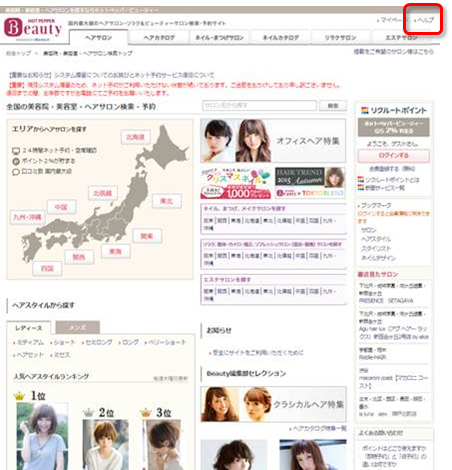Select 関東 region on the map
The height and width of the screenshot is (470, 452).
coord(147,236)
